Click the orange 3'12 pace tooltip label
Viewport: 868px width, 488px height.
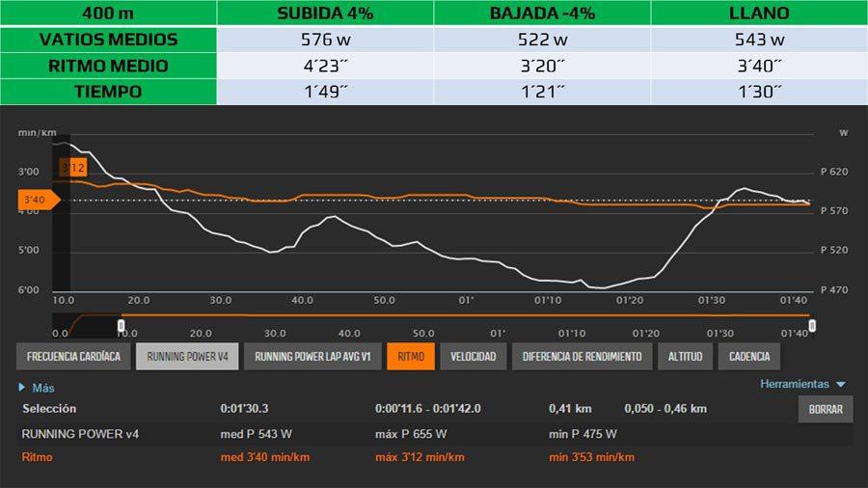74,168
